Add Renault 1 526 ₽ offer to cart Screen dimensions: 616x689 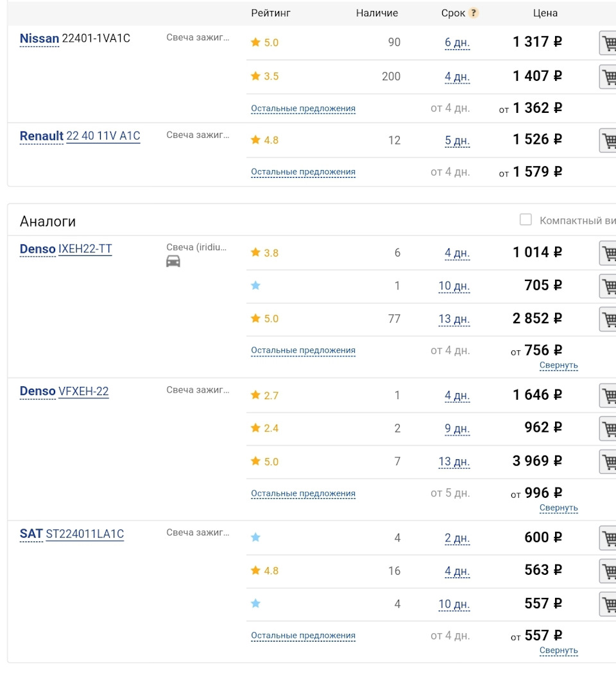(x=608, y=140)
